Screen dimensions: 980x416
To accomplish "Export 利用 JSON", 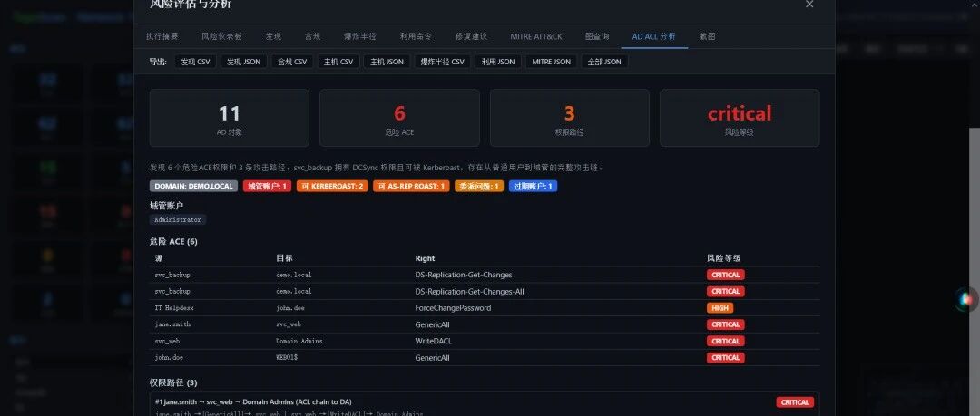I will pyautogui.click(x=498, y=62).
